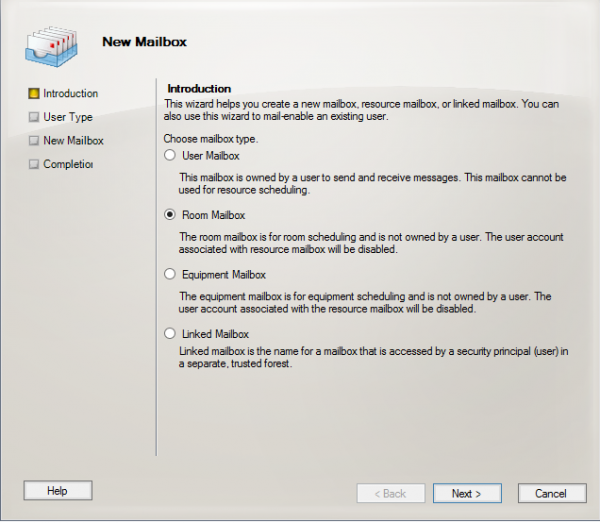Choose the Linked Mailbox option
Image resolution: width=600 pixels, height=523 pixels.
point(170,334)
